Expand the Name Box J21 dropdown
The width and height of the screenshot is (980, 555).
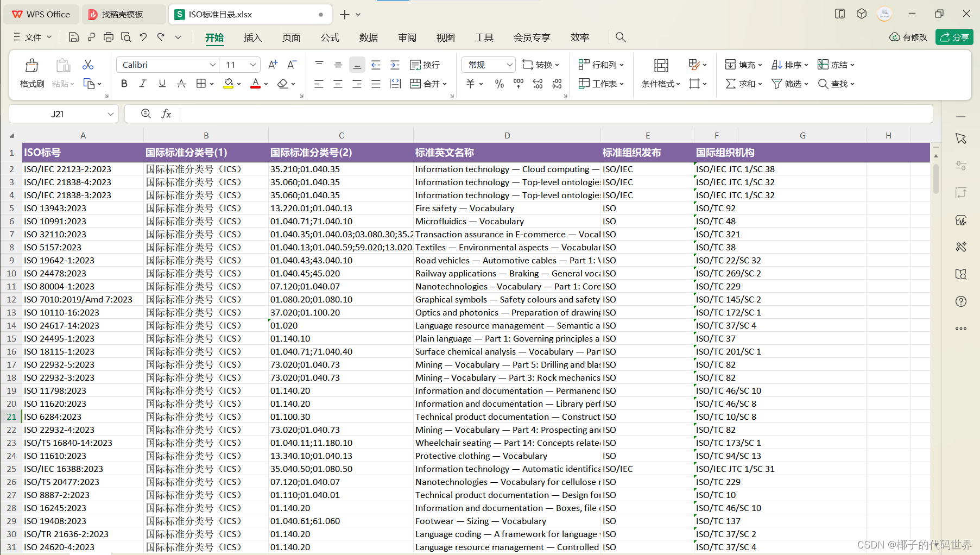pyautogui.click(x=110, y=114)
